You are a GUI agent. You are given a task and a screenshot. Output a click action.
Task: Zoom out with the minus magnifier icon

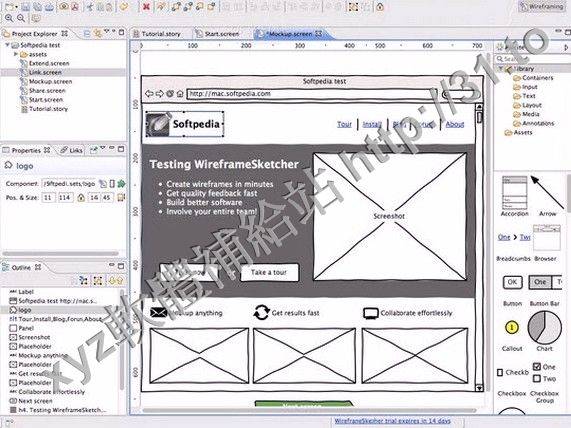(x=21, y=18)
